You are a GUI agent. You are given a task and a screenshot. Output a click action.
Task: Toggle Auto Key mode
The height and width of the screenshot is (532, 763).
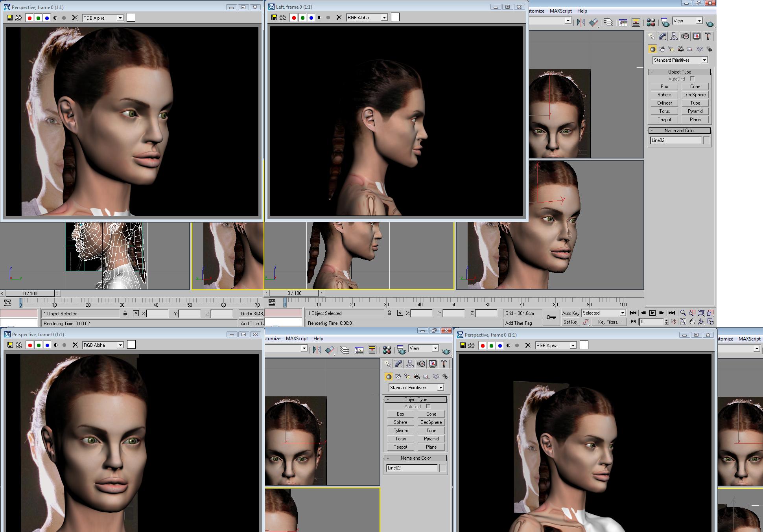570,313
